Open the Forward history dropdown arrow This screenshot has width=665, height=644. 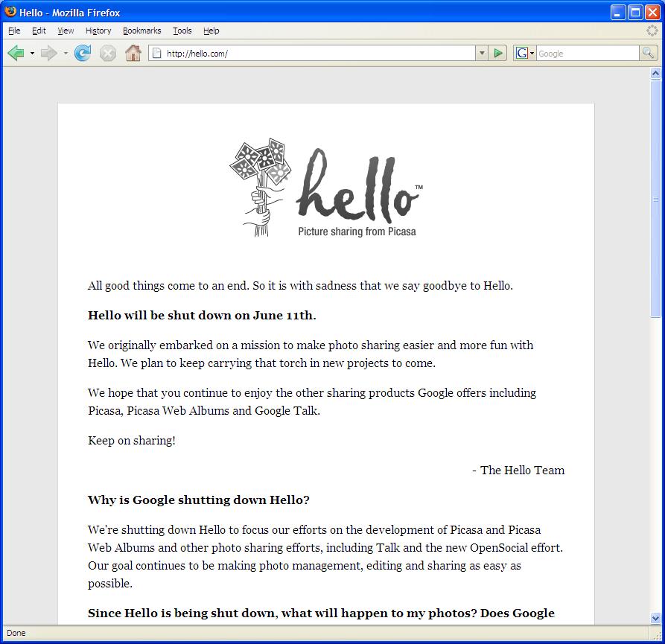point(66,54)
